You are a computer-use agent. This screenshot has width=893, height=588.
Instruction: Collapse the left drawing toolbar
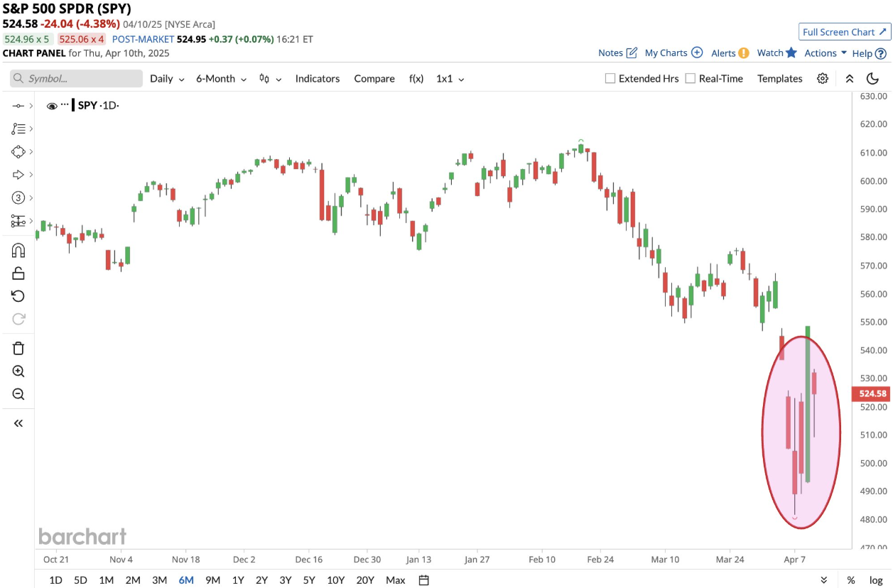click(18, 423)
